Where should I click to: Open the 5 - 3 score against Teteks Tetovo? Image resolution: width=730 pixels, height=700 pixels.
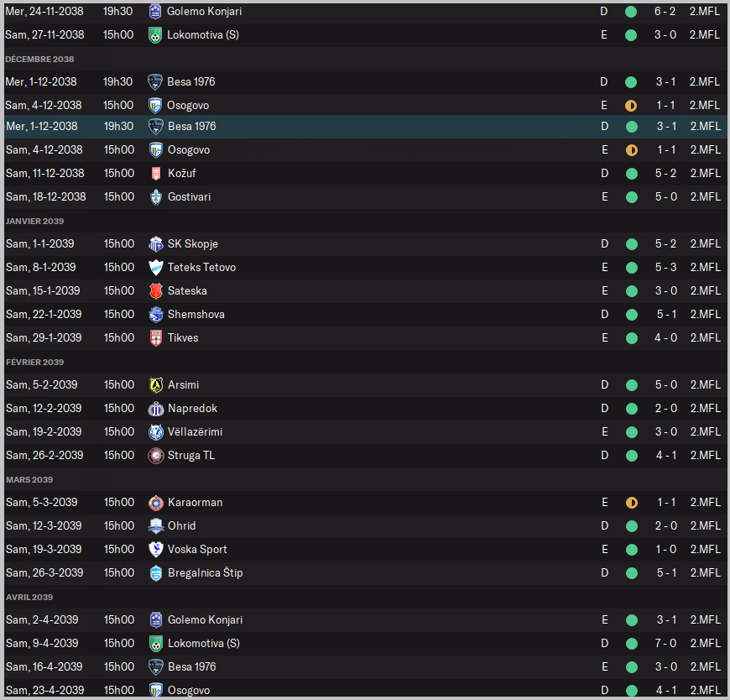[665, 268]
